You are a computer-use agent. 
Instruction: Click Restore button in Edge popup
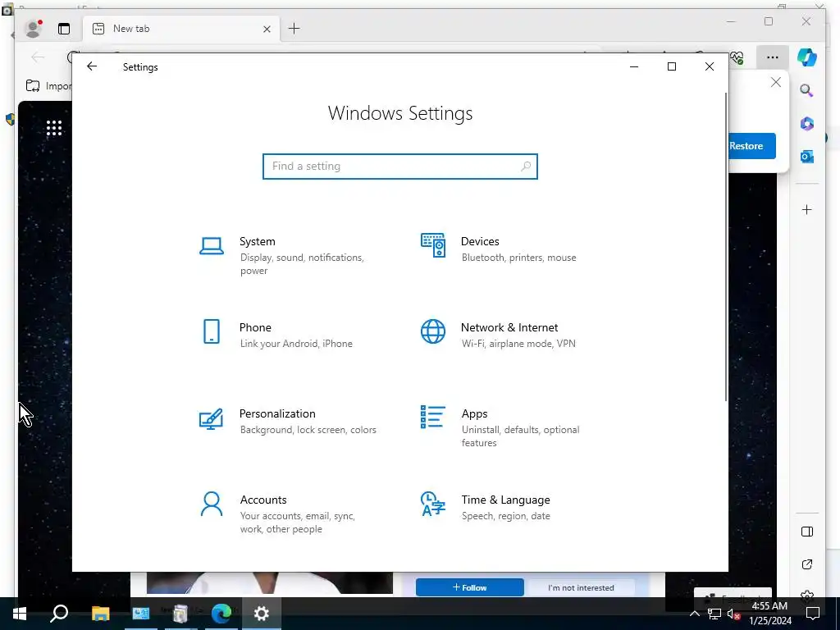(752, 146)
